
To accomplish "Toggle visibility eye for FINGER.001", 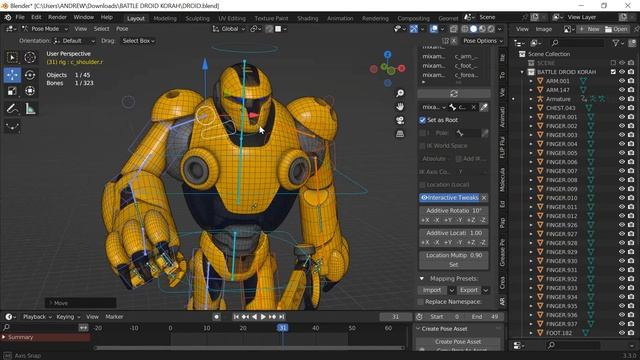I will (x=622, y=117).
